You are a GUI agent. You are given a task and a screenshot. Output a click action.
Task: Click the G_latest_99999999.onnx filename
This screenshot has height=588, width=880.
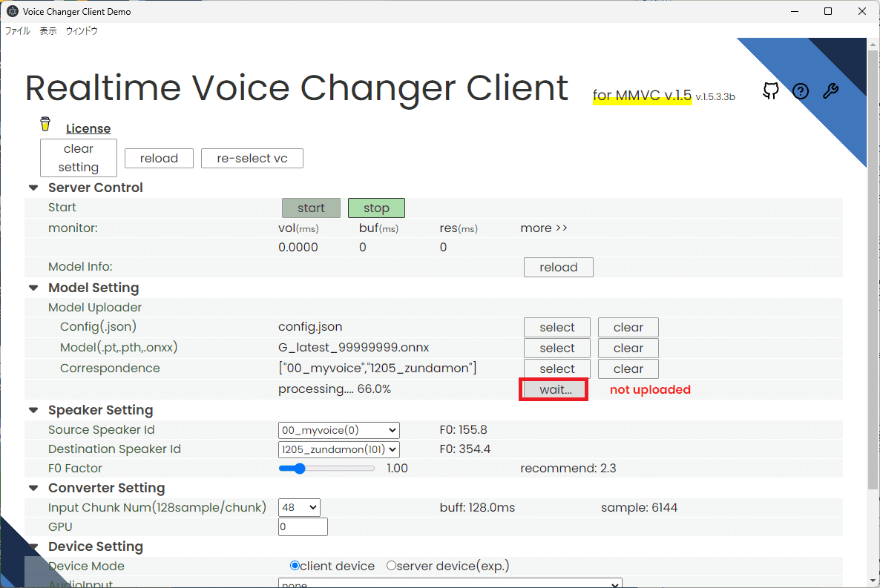(354, 347)
